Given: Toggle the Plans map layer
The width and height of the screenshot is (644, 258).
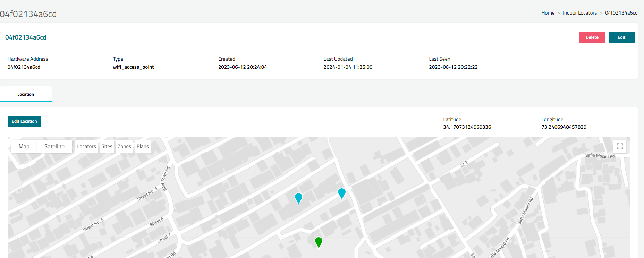Looking at the screenshot, I should pos(143,146).
